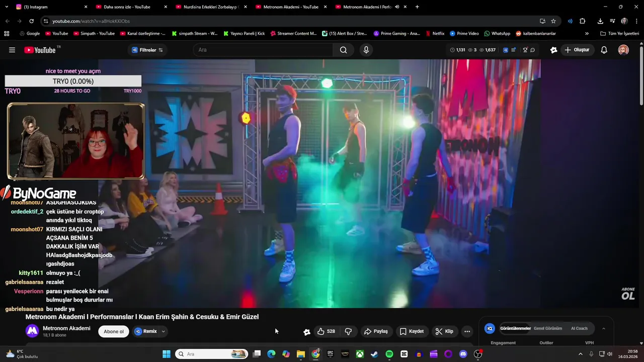Create a clip with Klip button
Screen dimensions: 644x362
[444, 331]
